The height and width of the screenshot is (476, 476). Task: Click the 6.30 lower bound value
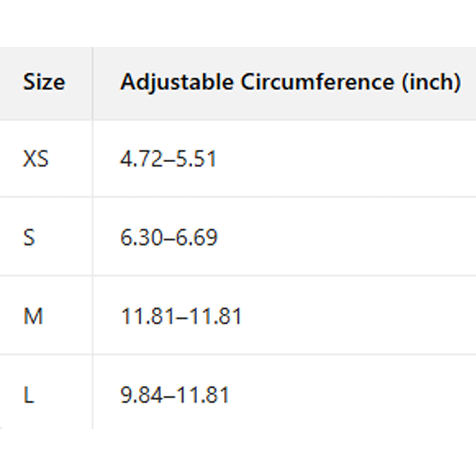tap(142, 238)
